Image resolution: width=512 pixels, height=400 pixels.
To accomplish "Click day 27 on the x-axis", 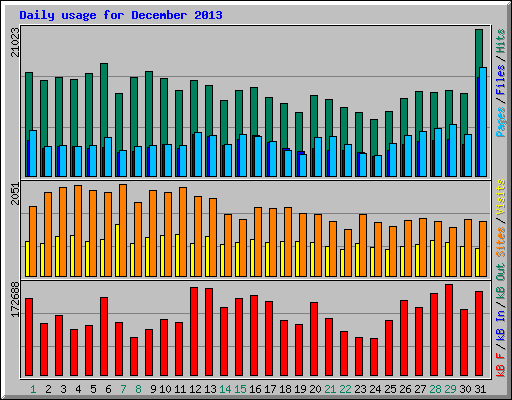I will pos(420,389).
